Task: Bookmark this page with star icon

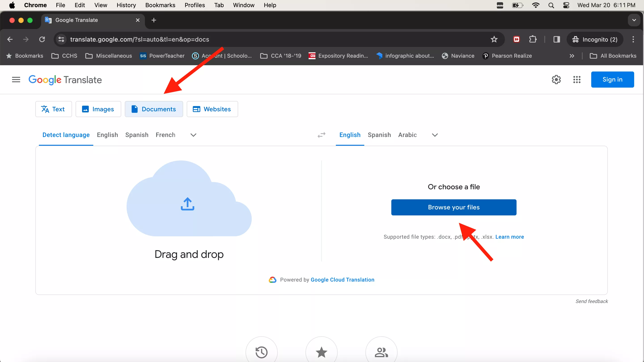Action: click(494, 39)
